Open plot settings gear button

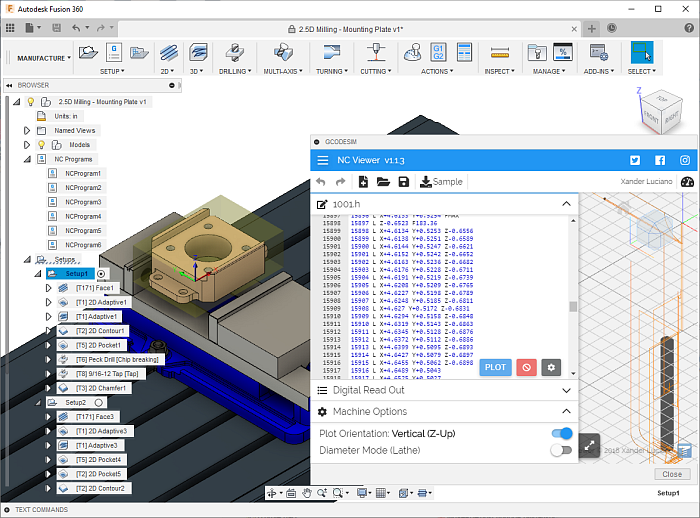point(551,368)
